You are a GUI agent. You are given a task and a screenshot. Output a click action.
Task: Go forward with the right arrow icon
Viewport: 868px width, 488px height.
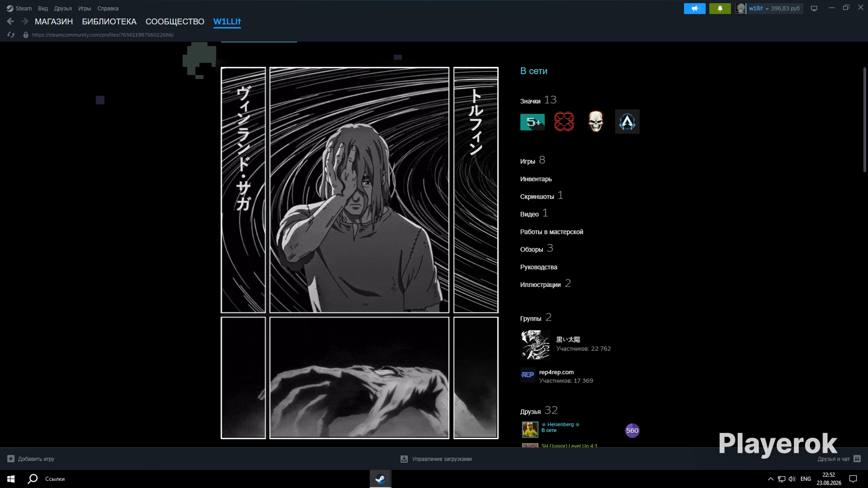[25, 21]
